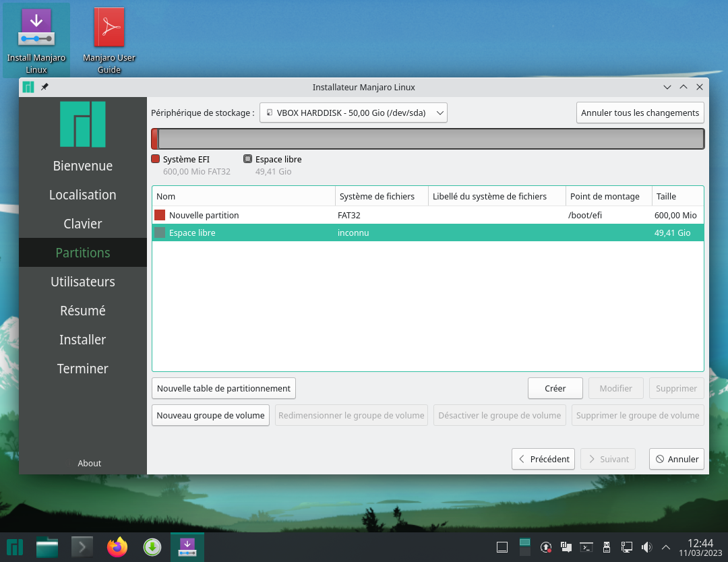Select the Localisation step in sidebar
The image size is (728, 562).
[x=83, y=195]
